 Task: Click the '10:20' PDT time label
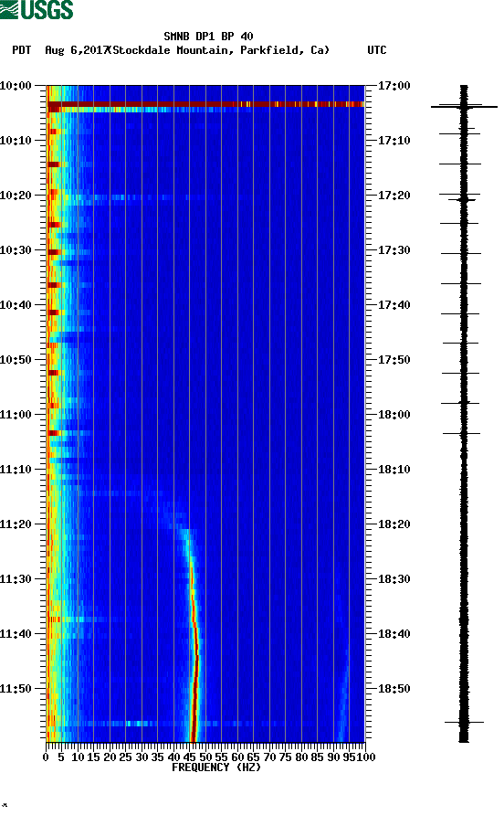point(16,196)
